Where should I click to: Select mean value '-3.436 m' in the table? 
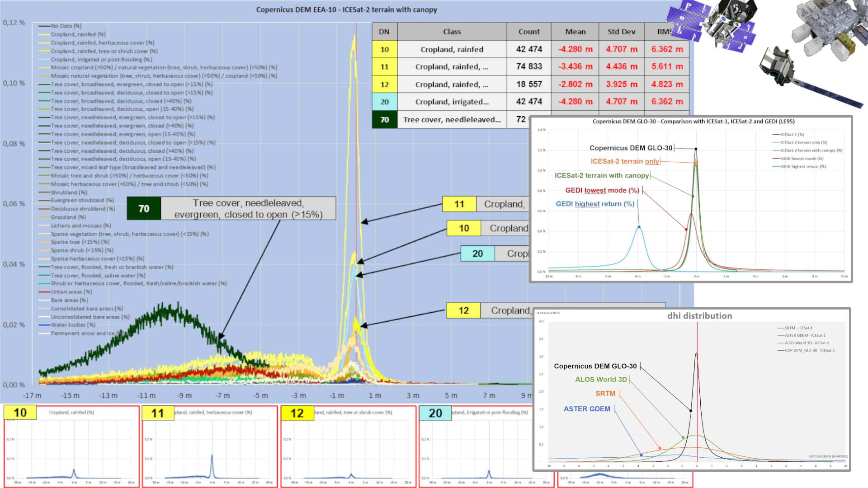point(576,66)
